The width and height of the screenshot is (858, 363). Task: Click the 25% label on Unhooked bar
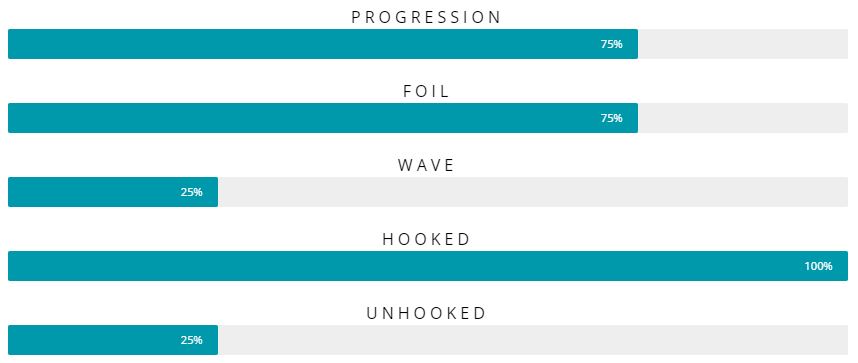tap(192, 340)
